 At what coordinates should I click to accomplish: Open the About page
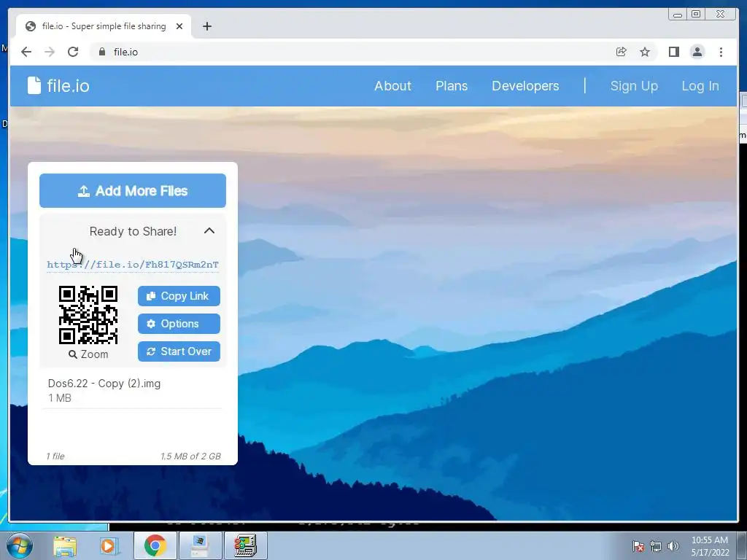pos(392,86)
